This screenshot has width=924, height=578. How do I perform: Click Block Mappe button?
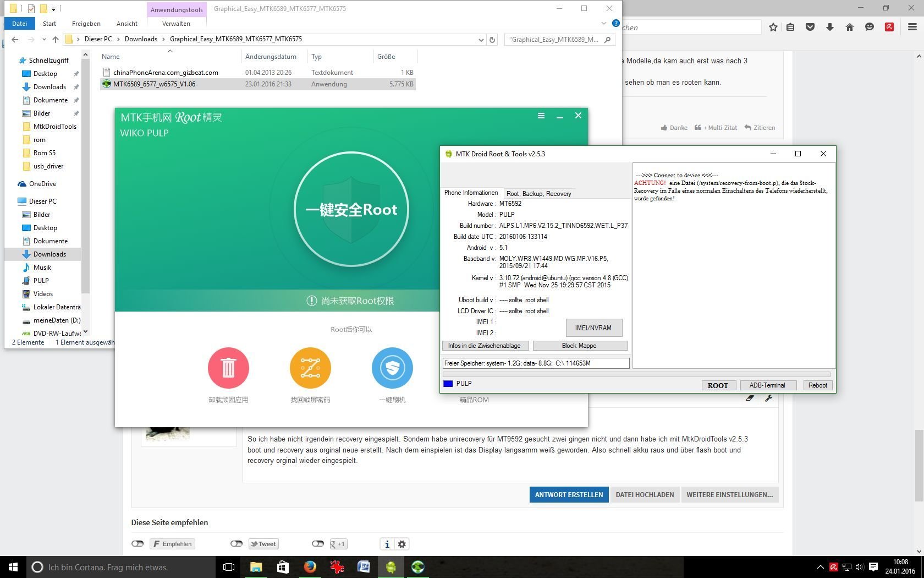tap(580, 346)
